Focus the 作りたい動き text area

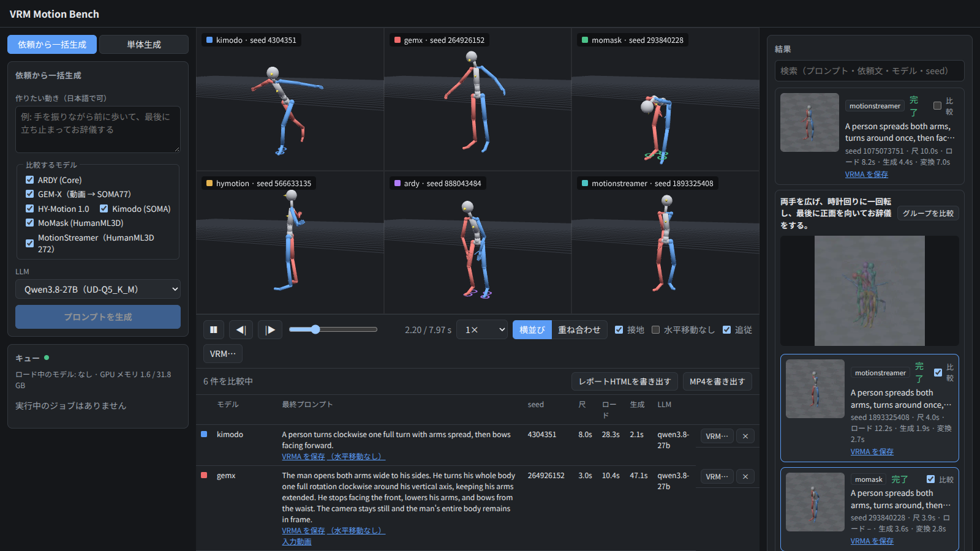tap(98, 129)
